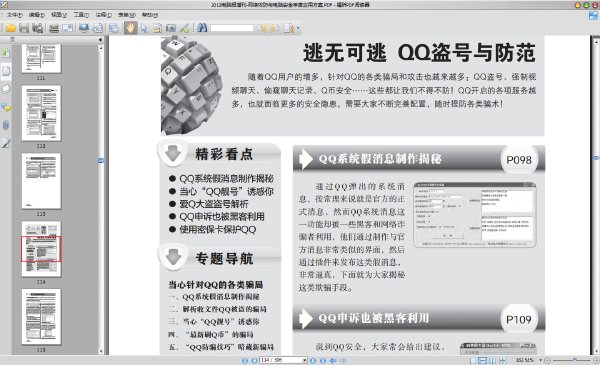Open the 表单 (Forms) menu
Screen dimensions: 600x365
point(127,15)
